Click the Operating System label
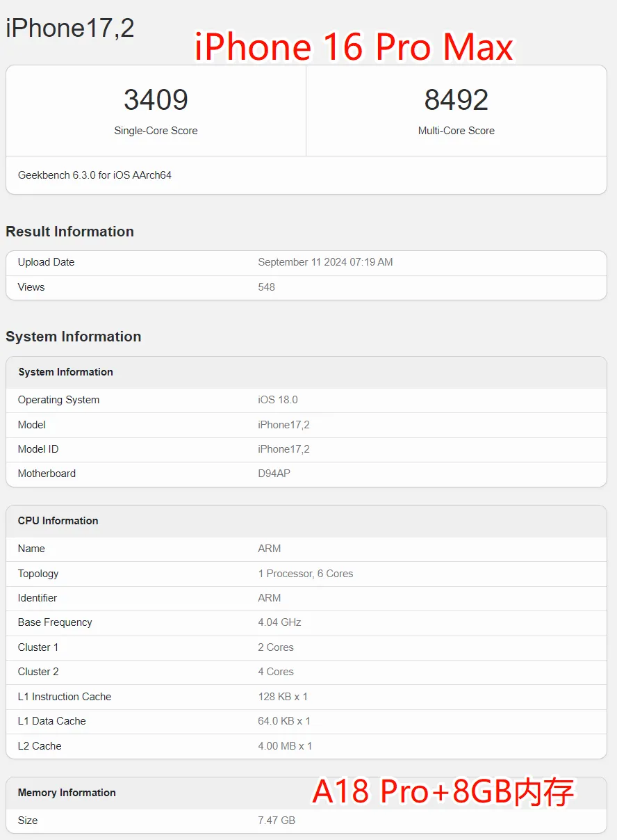Viewport: 617px width, 840px height. point(58,400)
